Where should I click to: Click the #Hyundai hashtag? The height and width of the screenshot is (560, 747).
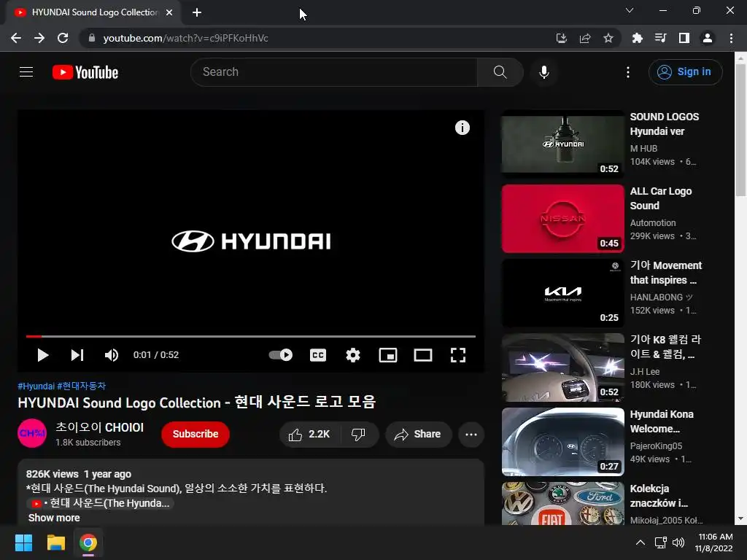(36, 386)
